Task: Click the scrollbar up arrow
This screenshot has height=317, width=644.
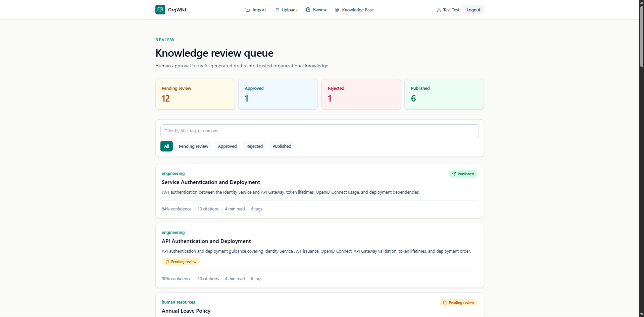Action: pos(642,2)
